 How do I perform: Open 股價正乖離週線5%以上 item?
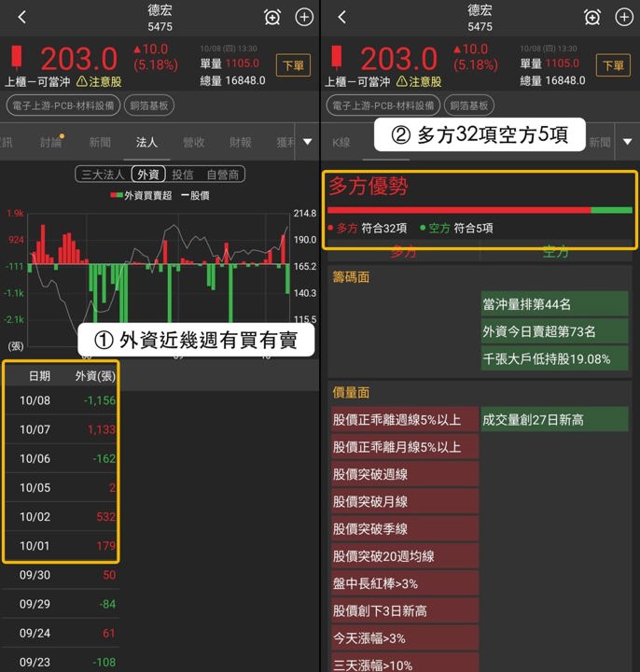[405, 420]
